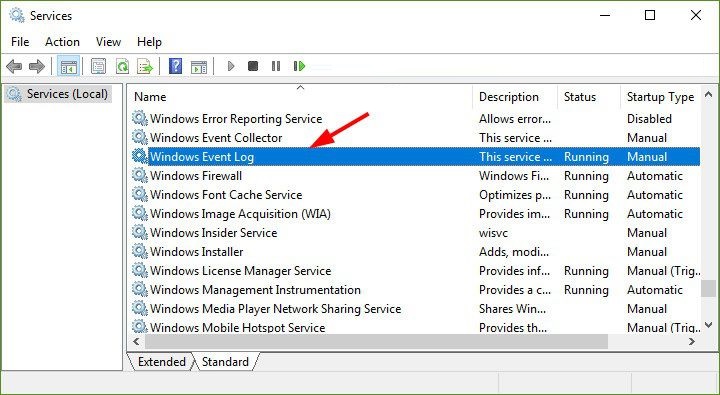Click the 'wisvc' description cell
The image size is (720, 395).
tap(493, 233)
